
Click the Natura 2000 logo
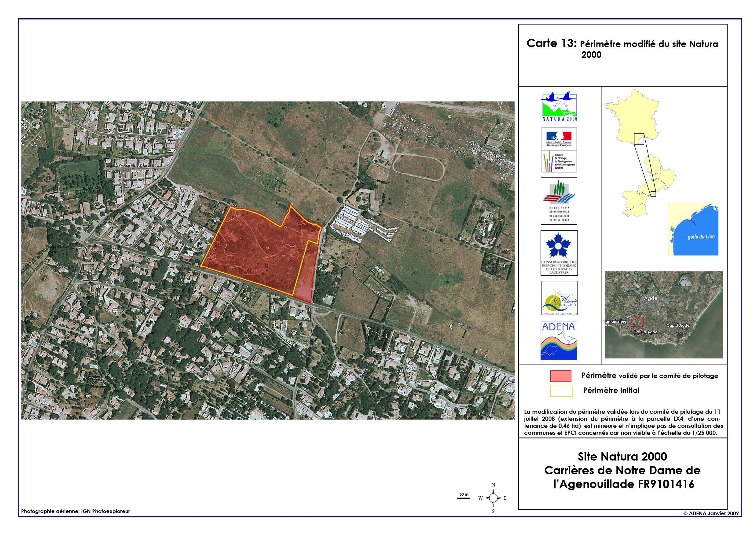point(559,106)
